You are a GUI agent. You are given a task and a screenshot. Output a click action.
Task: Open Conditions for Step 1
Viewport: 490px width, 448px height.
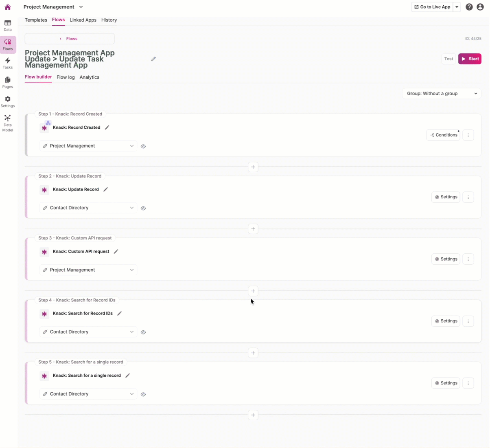tap(443, 135)
